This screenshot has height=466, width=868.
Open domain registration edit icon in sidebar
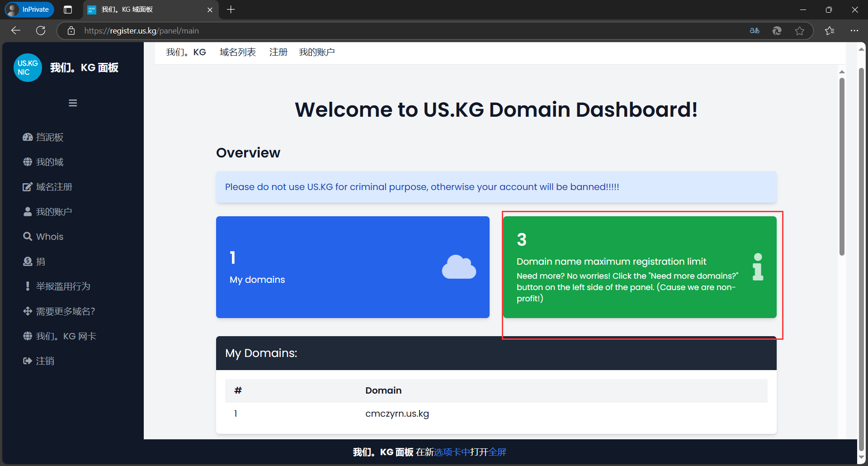(28, 187)
